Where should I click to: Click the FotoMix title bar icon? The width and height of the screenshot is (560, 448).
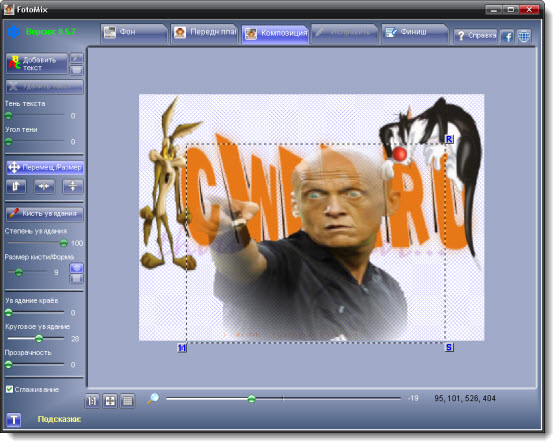pos(9,9)
